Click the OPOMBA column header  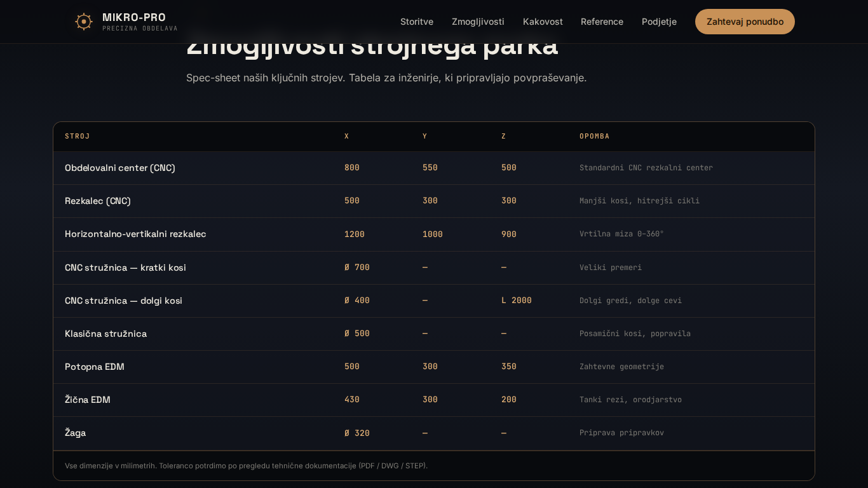(594, 136)
